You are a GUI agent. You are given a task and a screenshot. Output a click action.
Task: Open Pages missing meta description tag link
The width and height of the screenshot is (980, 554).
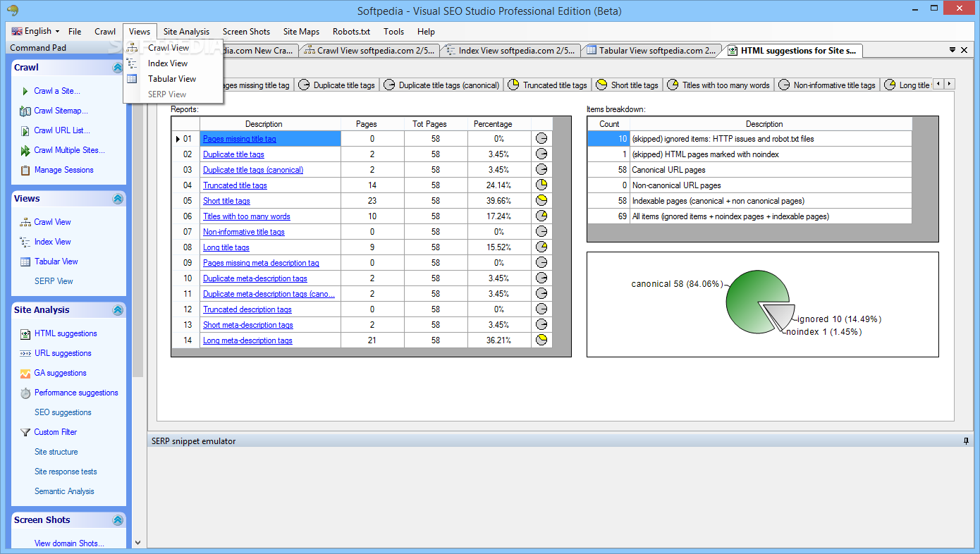click(x=261, y=263)
